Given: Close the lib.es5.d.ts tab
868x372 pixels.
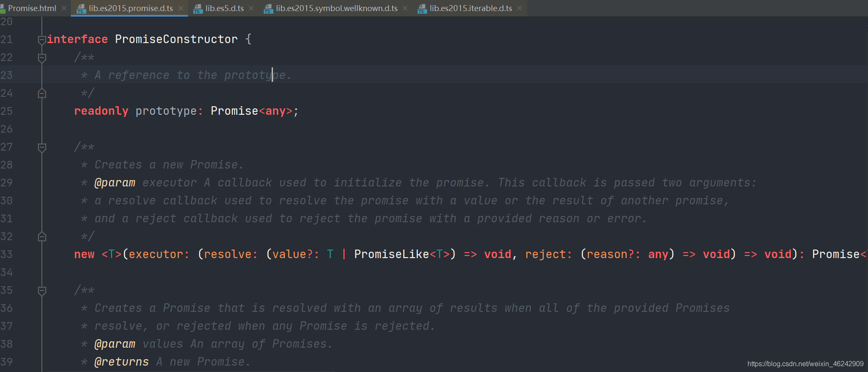Looking at the screenshot, I should coord(251,8).
